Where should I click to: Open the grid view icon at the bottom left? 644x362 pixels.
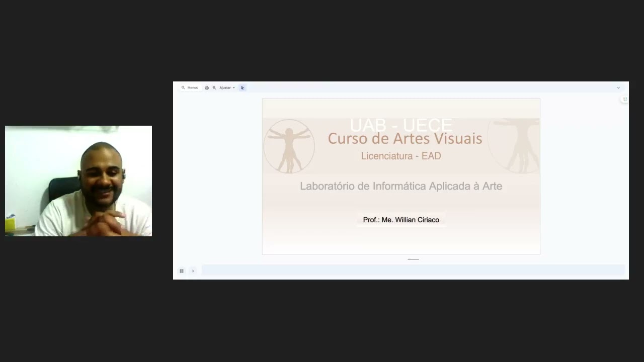[x=182, y=271]
